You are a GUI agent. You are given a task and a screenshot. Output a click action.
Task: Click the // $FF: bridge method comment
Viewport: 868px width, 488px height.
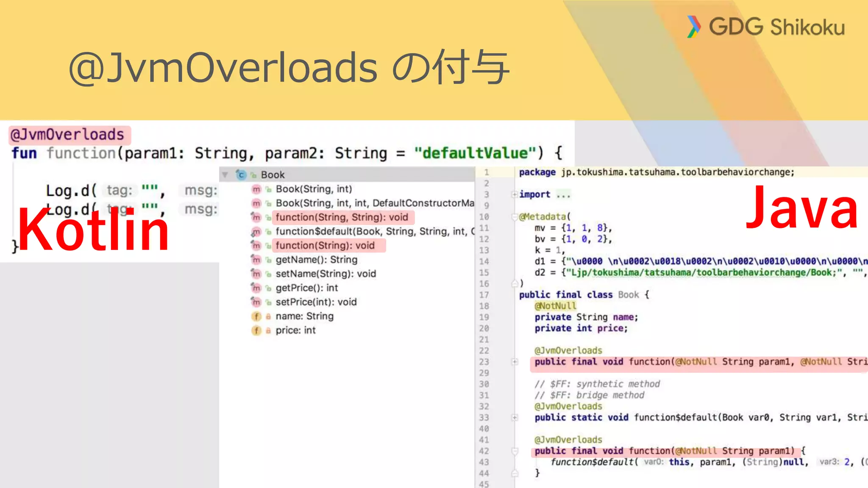pyautogui.click(x=590, y=395)
